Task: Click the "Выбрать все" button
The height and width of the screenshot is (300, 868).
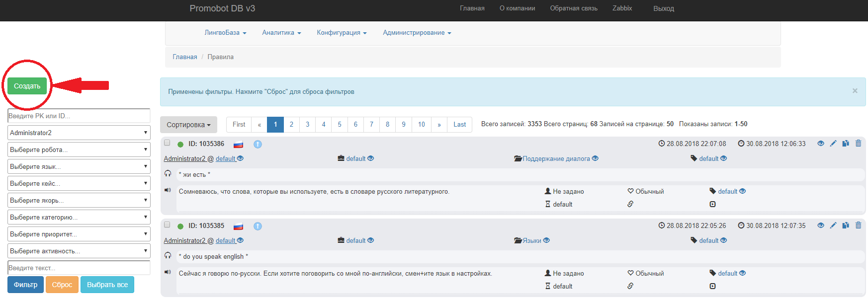Action: 107,285
